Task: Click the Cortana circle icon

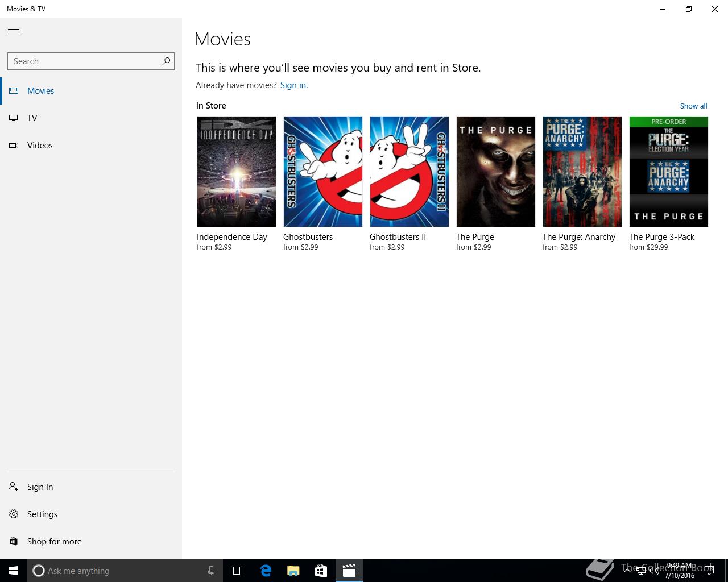Action: [38, 571]
